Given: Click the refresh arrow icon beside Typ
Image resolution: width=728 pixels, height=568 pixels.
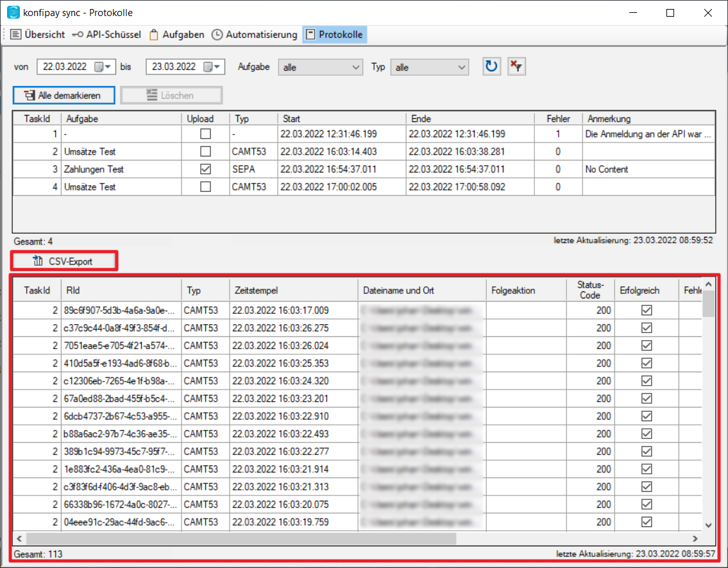Looking at the screenshot, I should [x=491, y=67].
